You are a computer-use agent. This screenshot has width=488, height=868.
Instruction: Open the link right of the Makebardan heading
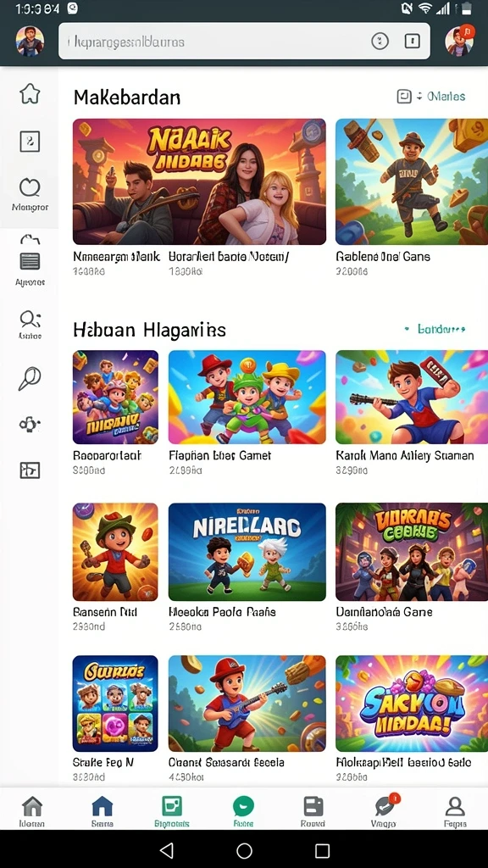pyautogui.click(x=446, y=97)
